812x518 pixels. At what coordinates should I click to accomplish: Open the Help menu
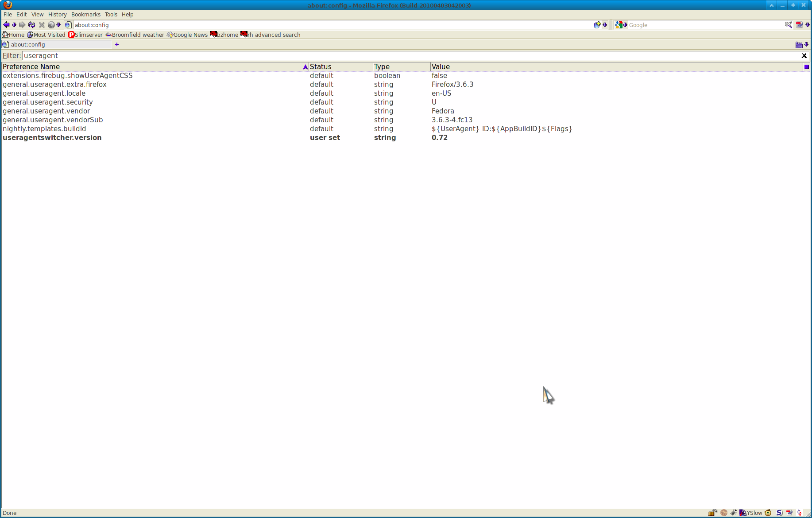tap(128, 14)
